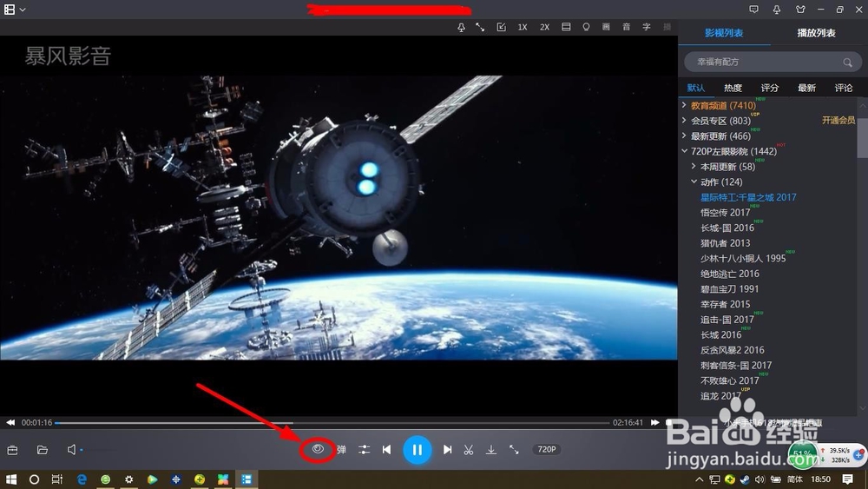Open the Windows notification center icon
This screenshot has height=489, width=868.
pyautogui.click(x=847, y=479)
